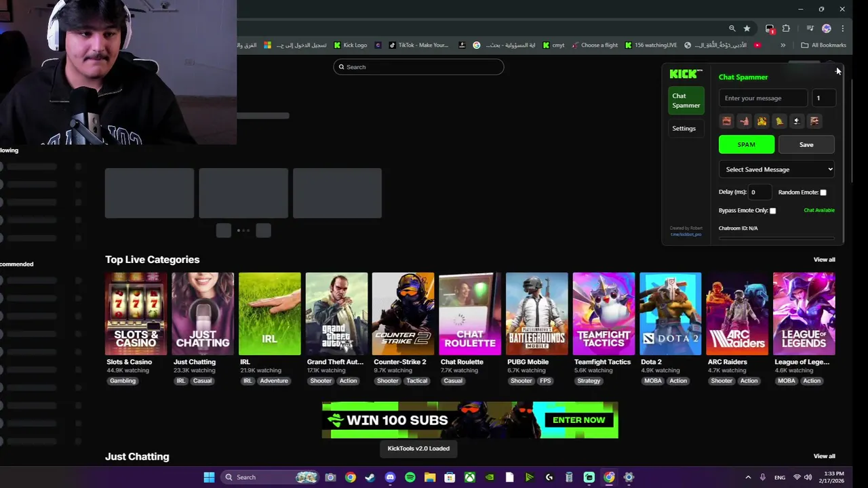This screenshot has width=868, height=488.
Task: Open the Dota 2 category thumbnail
Action: point(670,314)
